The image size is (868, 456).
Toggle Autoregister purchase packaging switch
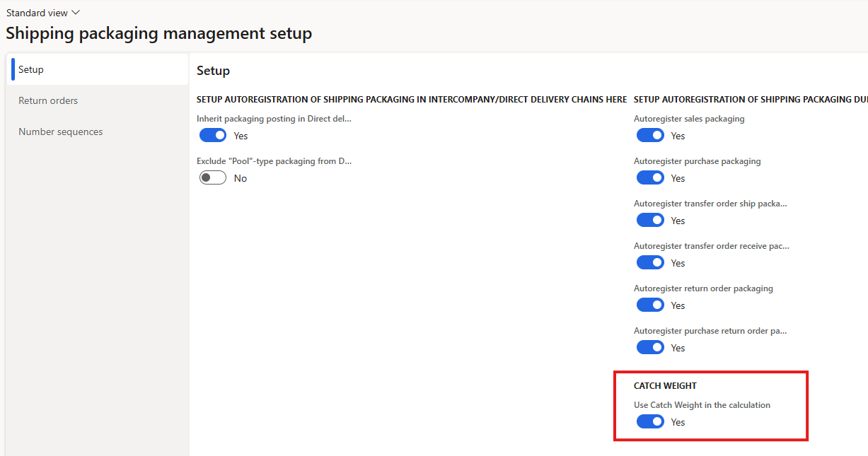click(650, 178)
